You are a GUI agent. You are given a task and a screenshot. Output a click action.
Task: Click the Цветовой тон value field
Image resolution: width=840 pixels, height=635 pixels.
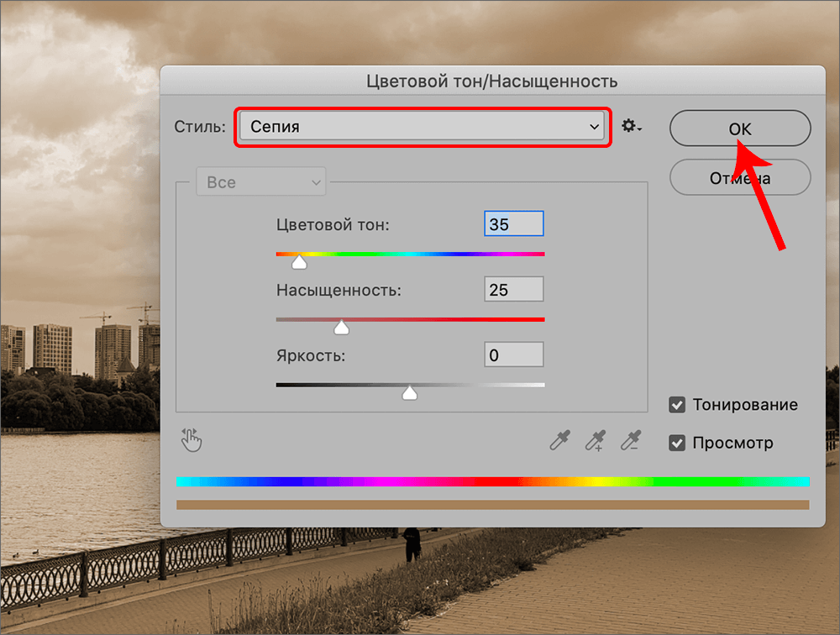pyautogui.click(x=513, y=224)
